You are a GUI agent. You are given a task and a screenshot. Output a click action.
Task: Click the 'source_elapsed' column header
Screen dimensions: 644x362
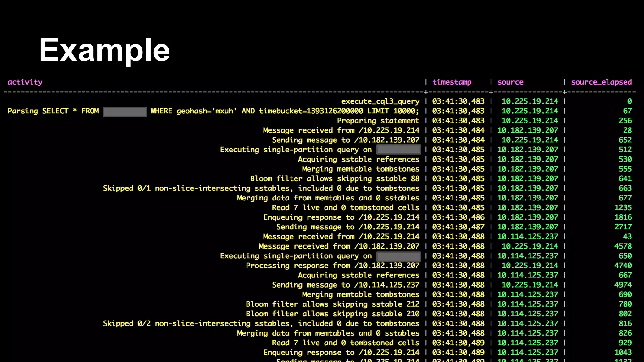tap(601, 82)
